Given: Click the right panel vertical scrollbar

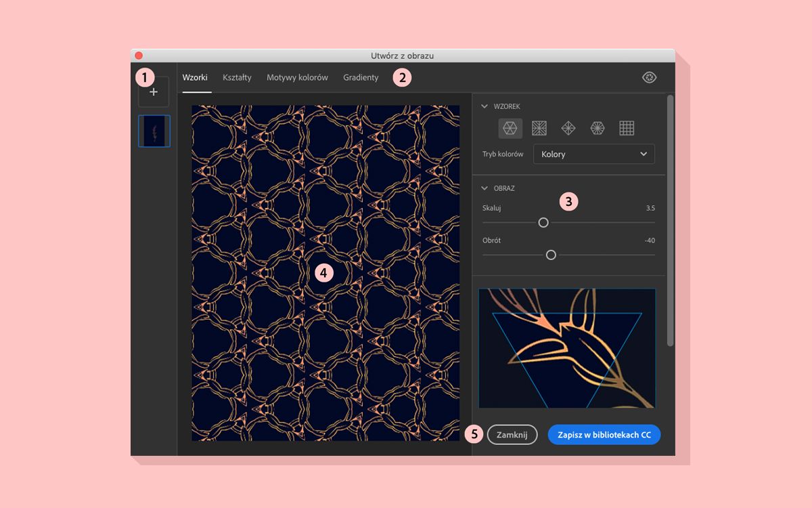Looking at the screenshot, I should [670, 221].
